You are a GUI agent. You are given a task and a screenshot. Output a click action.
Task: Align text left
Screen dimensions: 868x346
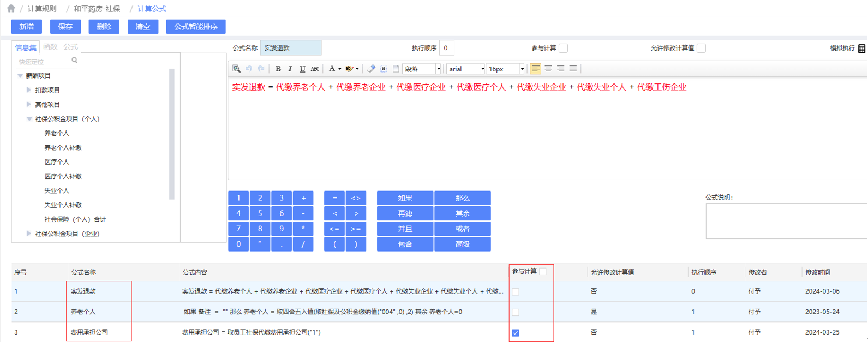tap(536, 69)
